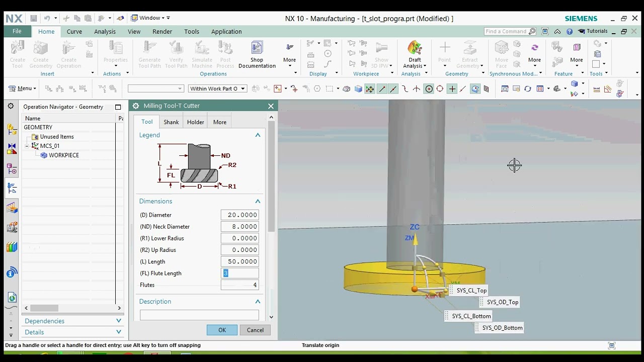Toggle the Quadrant Point snap option
This screenshot has height=362, width=644.
440,89
